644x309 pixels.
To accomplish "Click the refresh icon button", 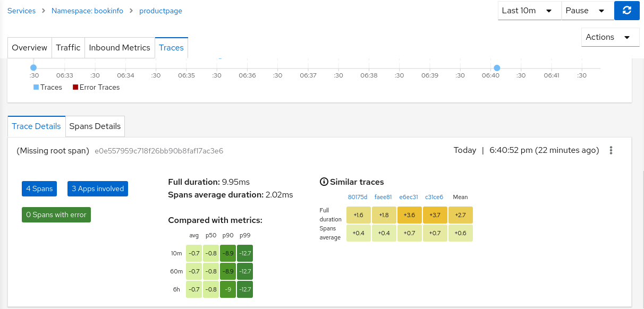I will click(x=626, y=11).
